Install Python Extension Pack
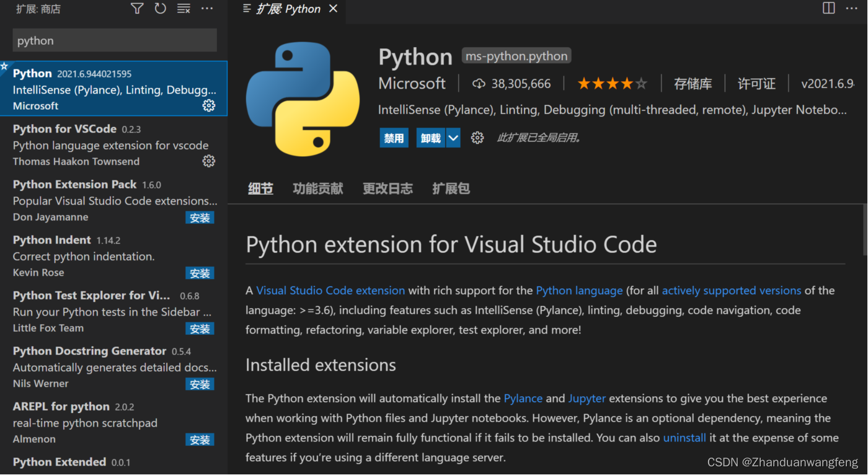Image resolution: width=868 pixels, height=475 pixels. 200,218
